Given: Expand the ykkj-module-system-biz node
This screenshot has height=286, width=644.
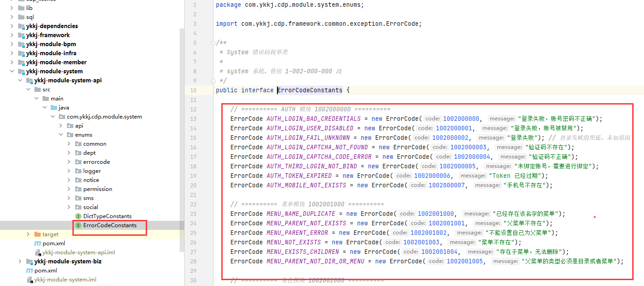Looking at the screenshot, I should 20,261.
